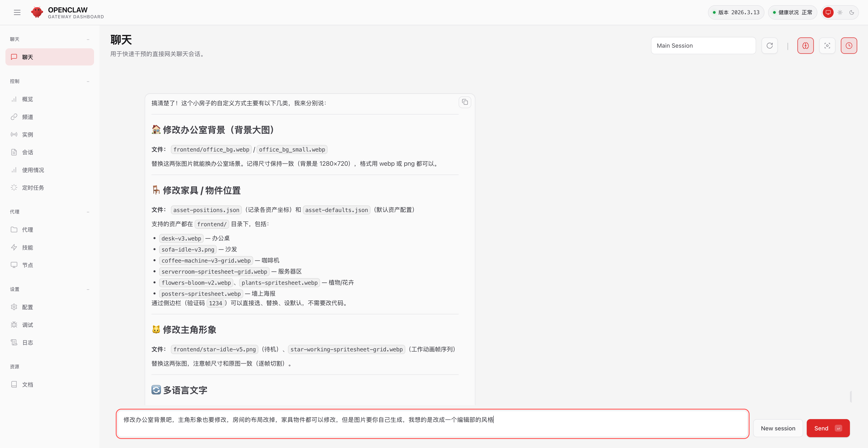Switch theme to light mode with sun icon
This screenshot has width=868, height=448.
(x=840, y=12)
